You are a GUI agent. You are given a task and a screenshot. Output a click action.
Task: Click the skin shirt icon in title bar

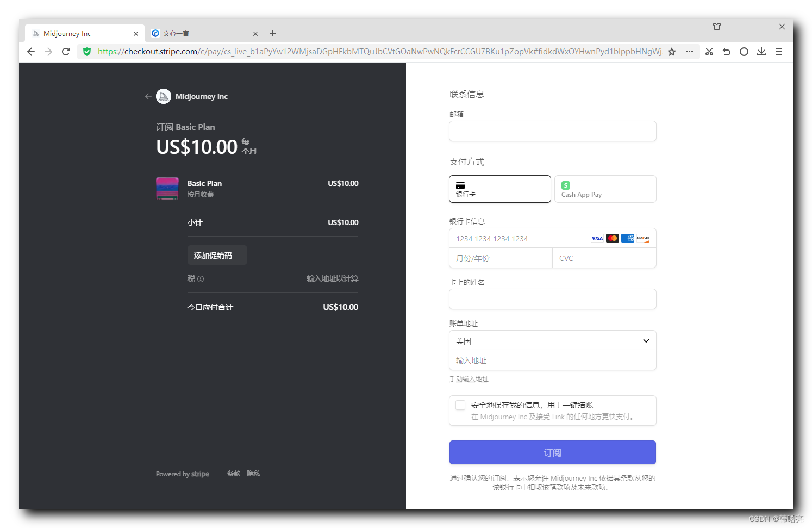(x=717, y=27)
